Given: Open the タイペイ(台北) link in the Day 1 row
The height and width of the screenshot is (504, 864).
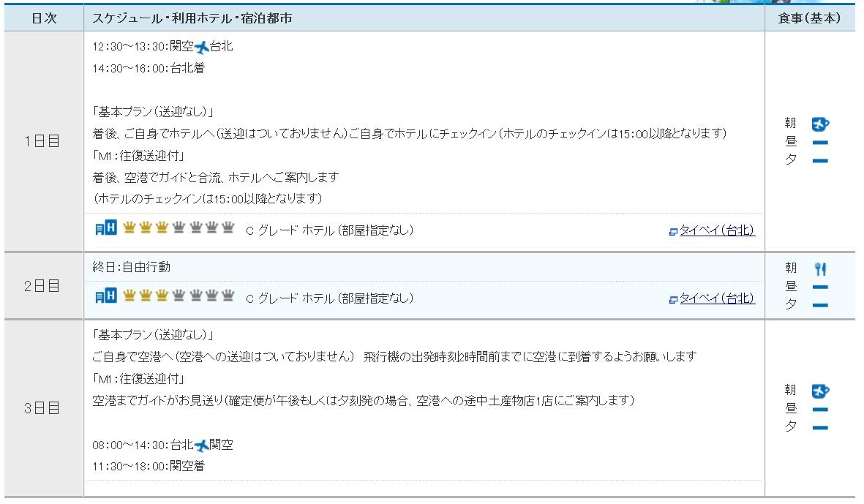Looking at the screenshot, I should coord(717,230).
